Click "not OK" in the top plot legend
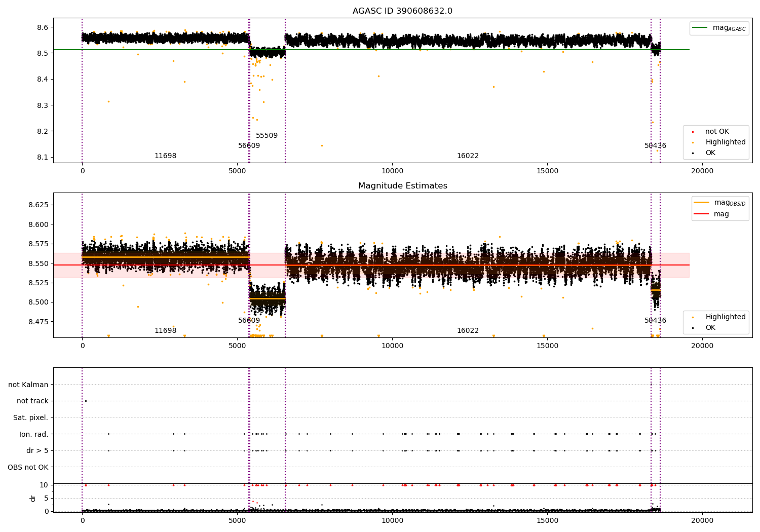The height and width of the screenshot is (532, 760). [x=717, y=131]
